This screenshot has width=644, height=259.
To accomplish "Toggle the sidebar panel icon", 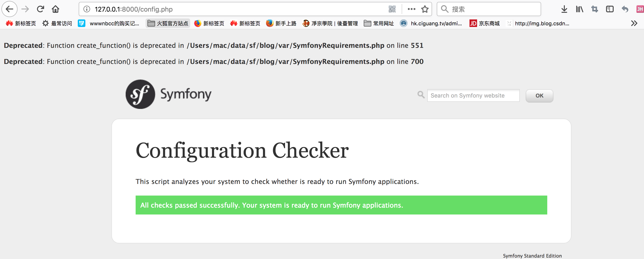I will (610, 9).
